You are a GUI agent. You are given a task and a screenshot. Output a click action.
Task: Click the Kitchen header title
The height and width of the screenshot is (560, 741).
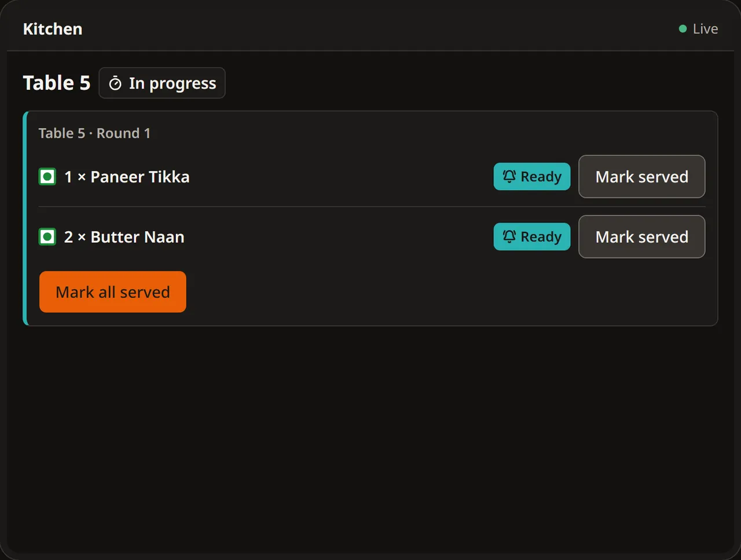click(53, 29)
